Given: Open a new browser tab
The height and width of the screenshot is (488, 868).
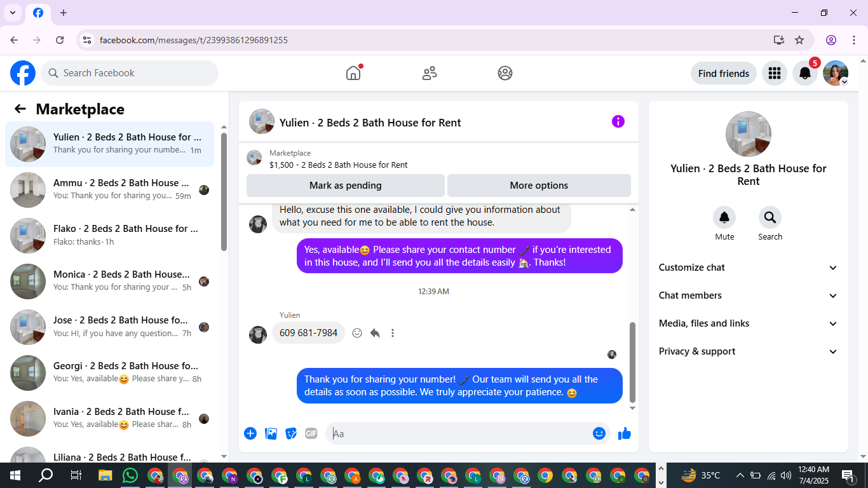Looking at the screenshot, I should [x=64, y=13].
